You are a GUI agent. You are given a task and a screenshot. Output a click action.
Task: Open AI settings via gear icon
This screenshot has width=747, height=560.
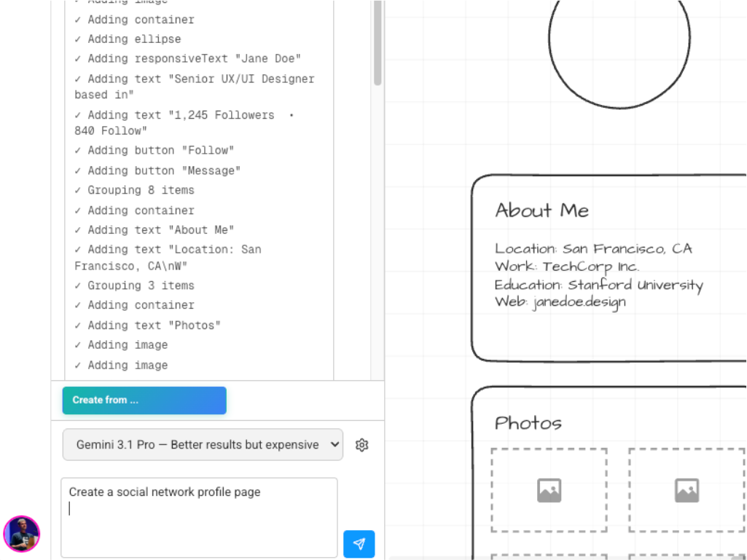(362, 445)
